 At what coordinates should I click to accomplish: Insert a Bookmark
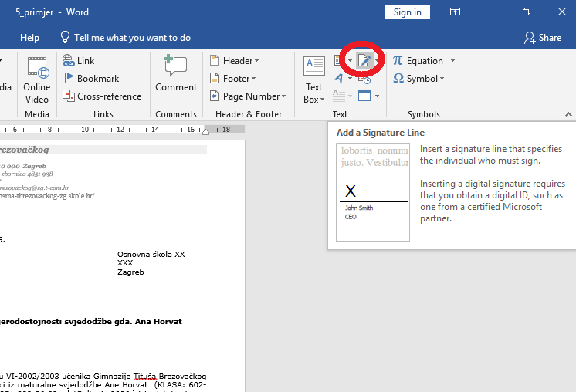(91, 79)
